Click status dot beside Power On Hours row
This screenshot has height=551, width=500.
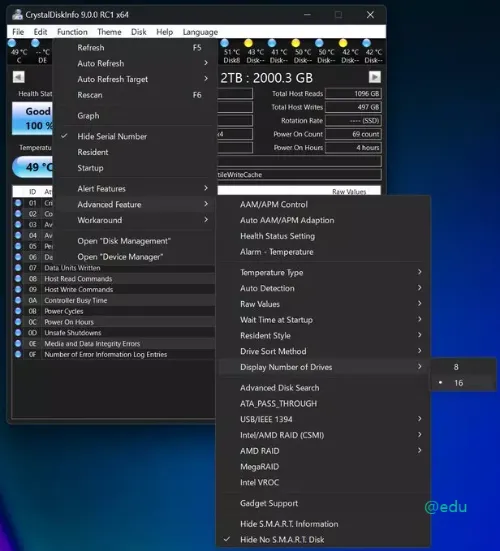coord(18,322)
